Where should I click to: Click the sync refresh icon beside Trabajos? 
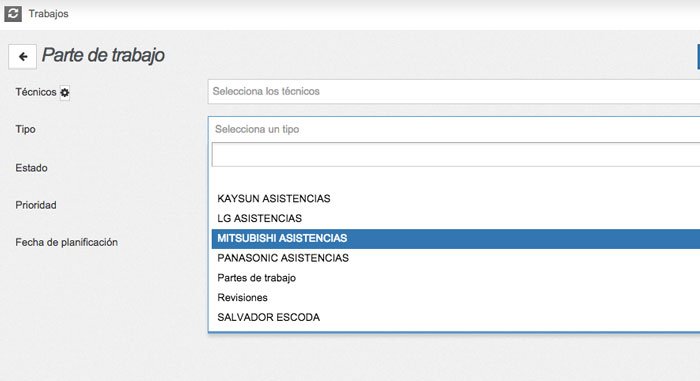(13, 13)
